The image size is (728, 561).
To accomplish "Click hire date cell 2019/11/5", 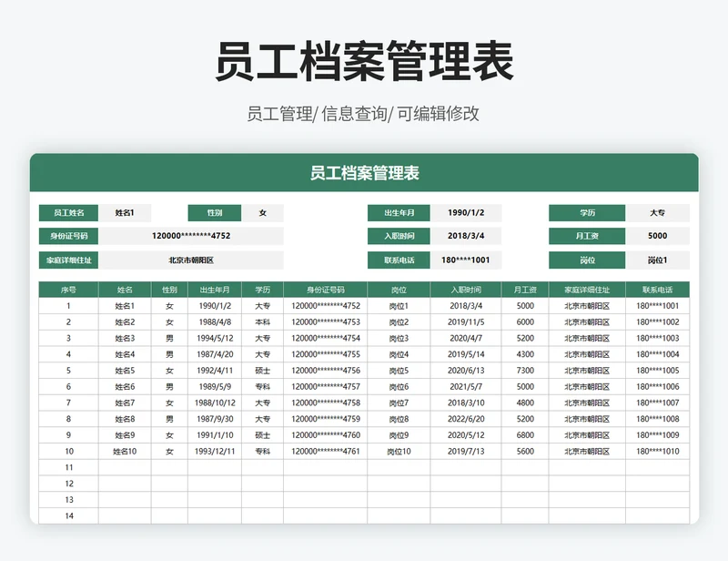I will (466, 322).
